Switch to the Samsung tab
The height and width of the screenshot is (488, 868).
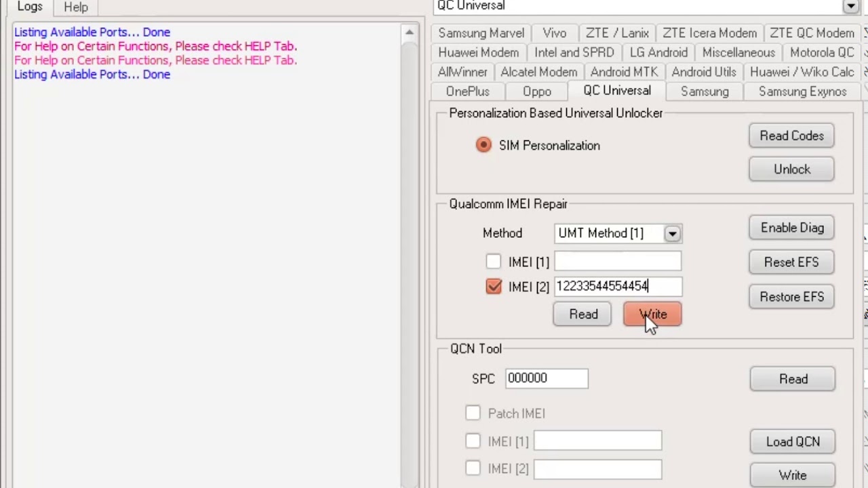point(705,92)
